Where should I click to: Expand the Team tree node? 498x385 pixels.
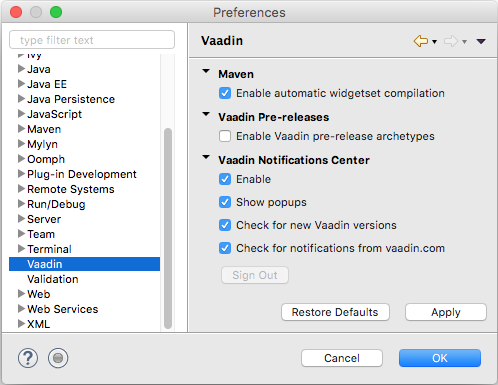point(21,234)
